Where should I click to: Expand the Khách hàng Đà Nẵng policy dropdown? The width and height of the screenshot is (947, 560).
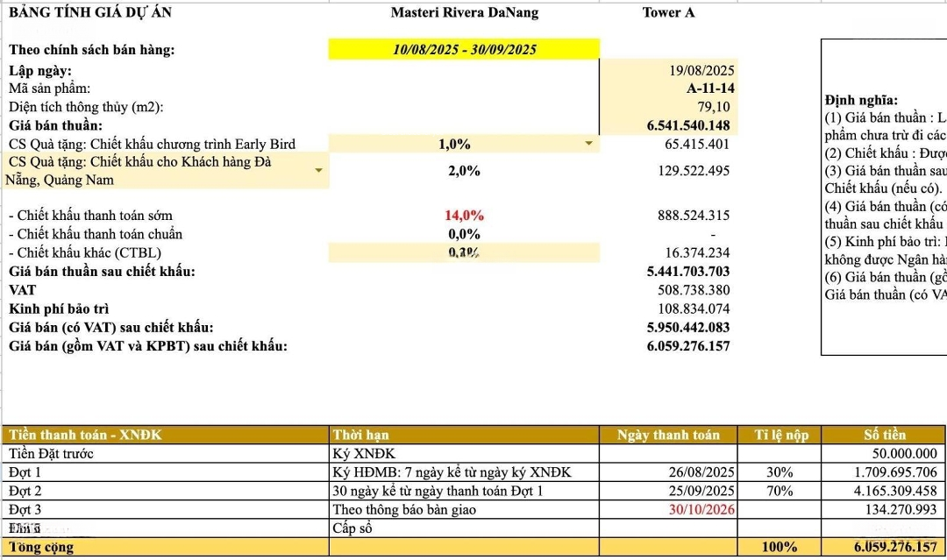point(319,170)
